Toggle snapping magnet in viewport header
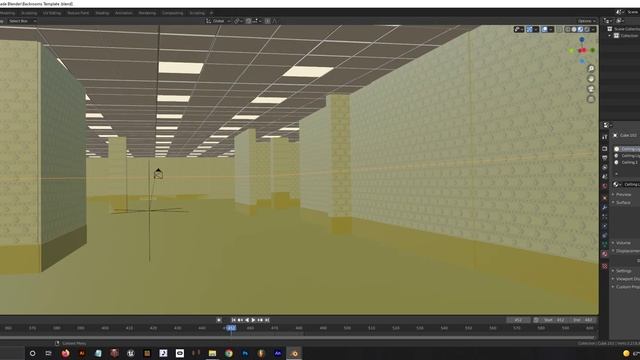 (x=248, y=21)
